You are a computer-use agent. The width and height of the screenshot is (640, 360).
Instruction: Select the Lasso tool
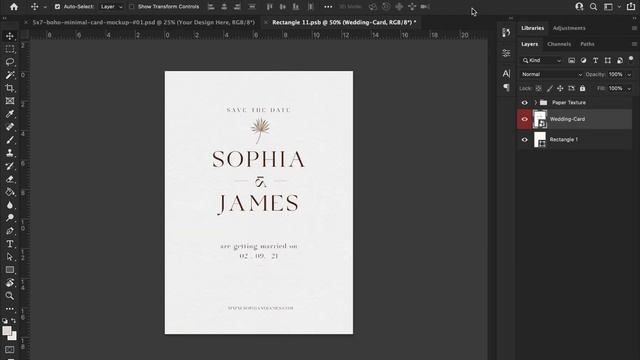point(10,62)
